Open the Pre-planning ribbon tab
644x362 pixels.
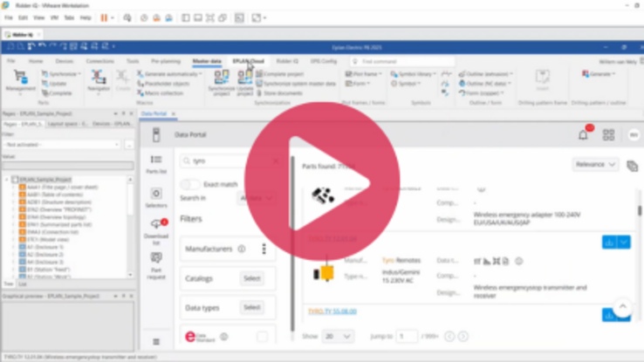pos(166,62)
